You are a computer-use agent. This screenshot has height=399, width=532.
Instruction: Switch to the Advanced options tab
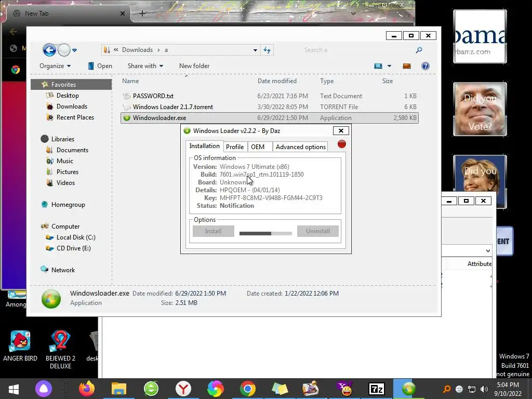click(x=301, y=147)
